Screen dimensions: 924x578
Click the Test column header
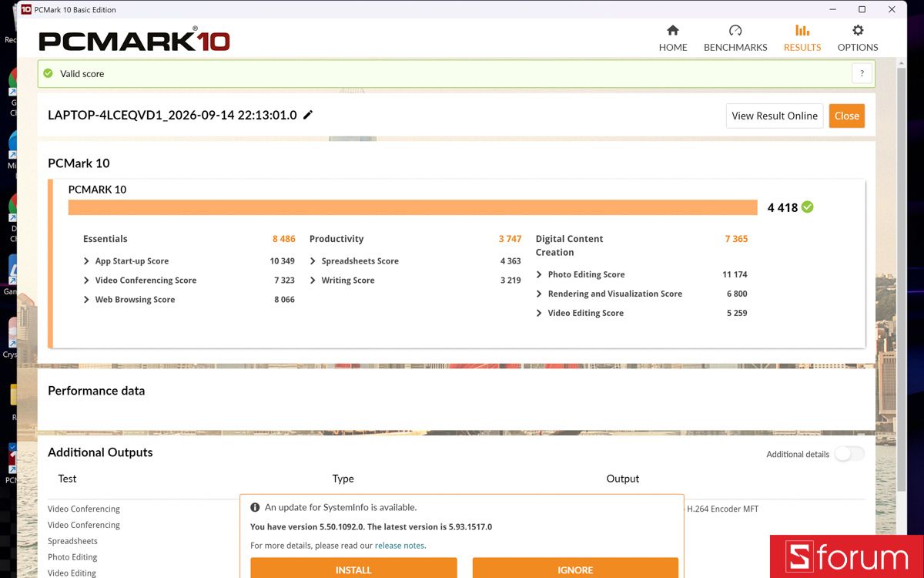coord(67,479)
